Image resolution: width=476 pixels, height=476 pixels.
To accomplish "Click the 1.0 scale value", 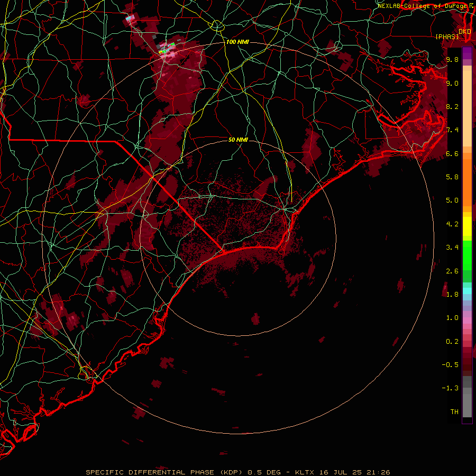I will click(452, 318).
